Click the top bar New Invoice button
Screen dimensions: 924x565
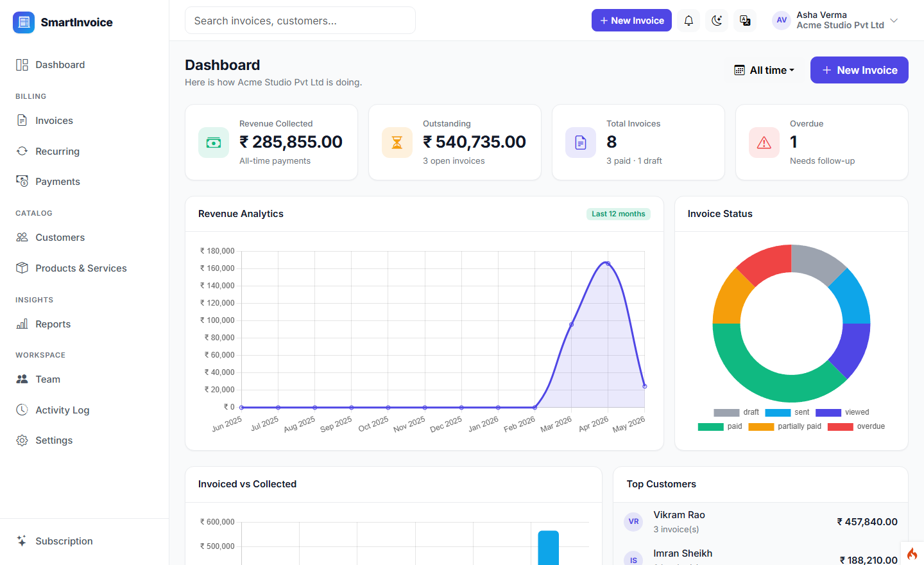pos(631,21)
